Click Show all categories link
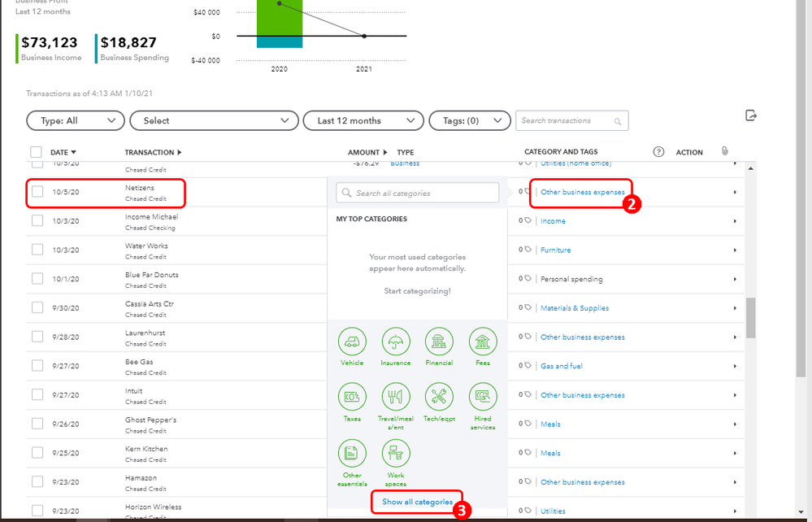 pos(418,502)
